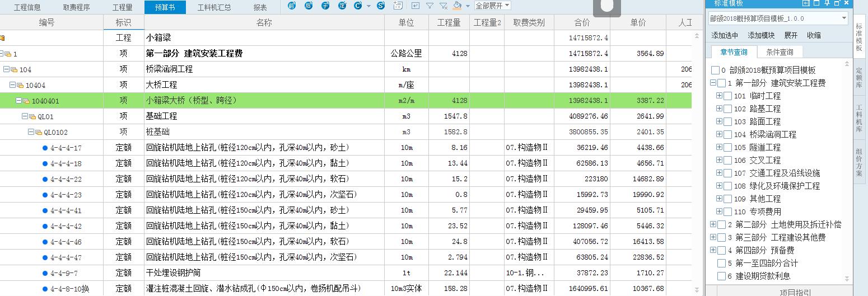Open dropdown arrow beside the C+ icon
Screen dimensions: 868x296
coord(368,6)
